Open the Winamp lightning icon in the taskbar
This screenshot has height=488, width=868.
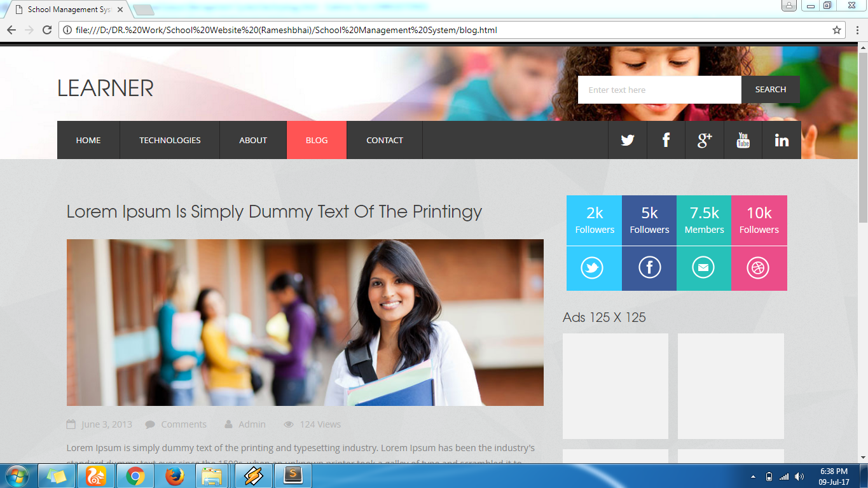tap(254, 476)
